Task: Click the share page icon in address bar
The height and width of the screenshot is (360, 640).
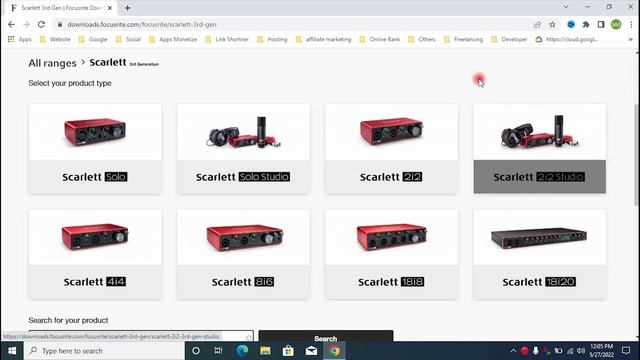Action: (537, 24)
